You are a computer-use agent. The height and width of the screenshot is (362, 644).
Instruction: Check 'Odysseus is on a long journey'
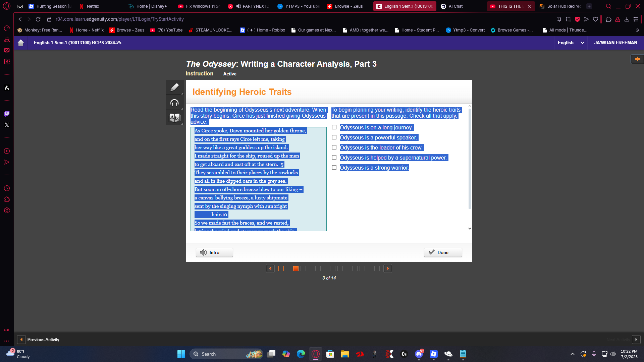tap(334, 127)
